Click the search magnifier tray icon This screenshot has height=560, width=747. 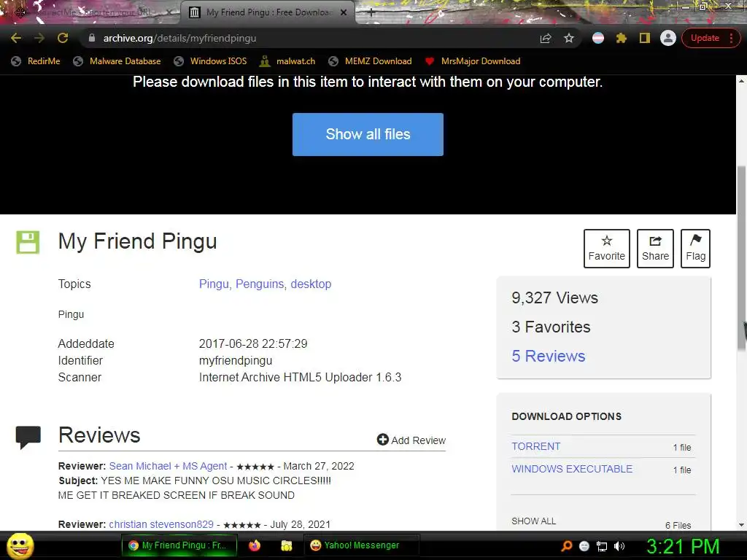pos(568,546)
